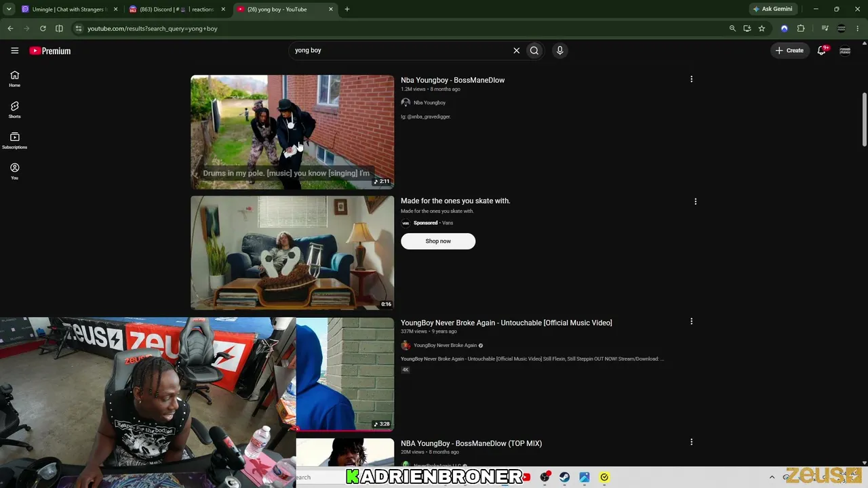This screenshot has width=868, height=488.
Task: Open the zoom magnifier in address bar
Action: 732,28
